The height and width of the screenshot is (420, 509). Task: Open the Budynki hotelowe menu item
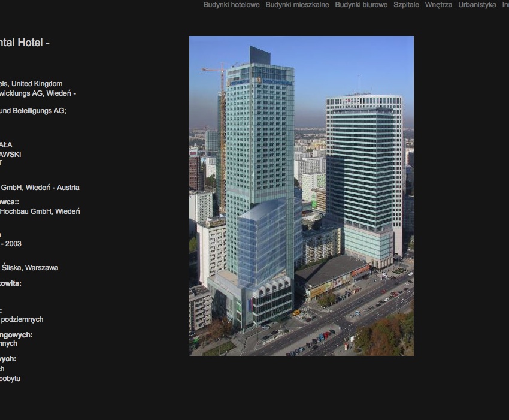coord(231,5)
